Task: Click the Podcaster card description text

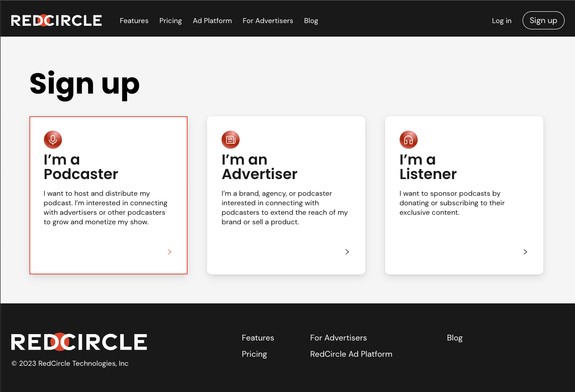Action: click(x=106, y=208)
